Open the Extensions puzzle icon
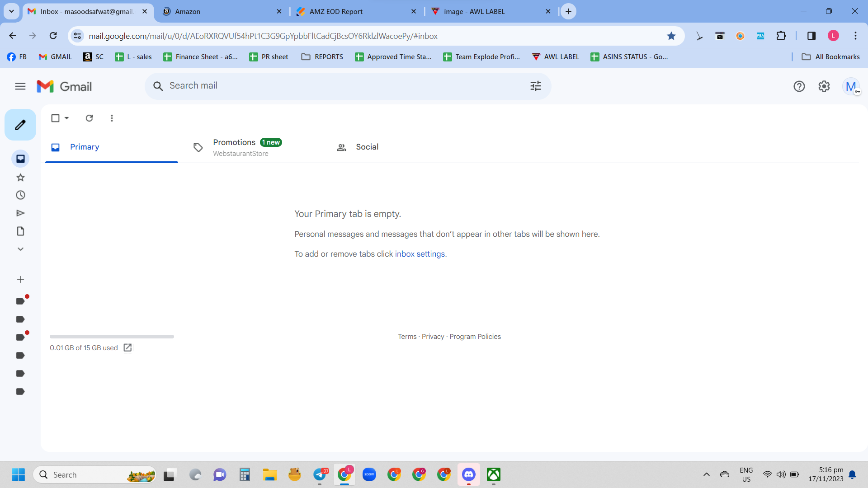This screenshot has height=488, width=868. [781, 36]
